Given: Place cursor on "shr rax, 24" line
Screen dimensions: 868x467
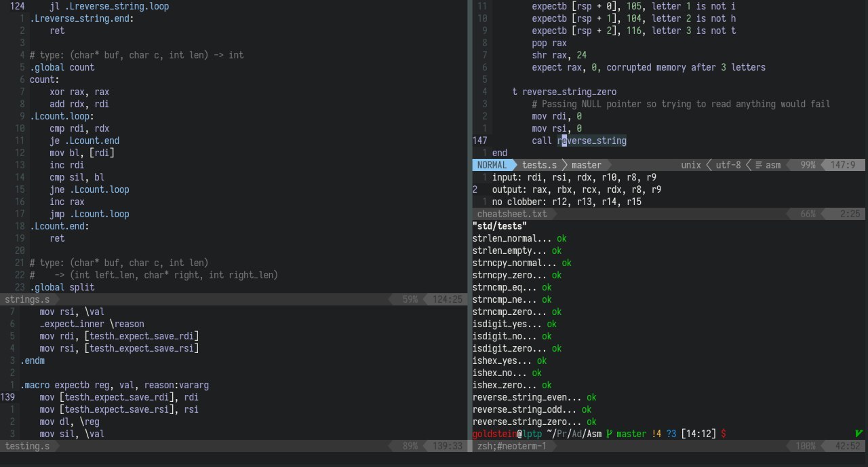Looking at the screenshot, I should click(559, 55).
